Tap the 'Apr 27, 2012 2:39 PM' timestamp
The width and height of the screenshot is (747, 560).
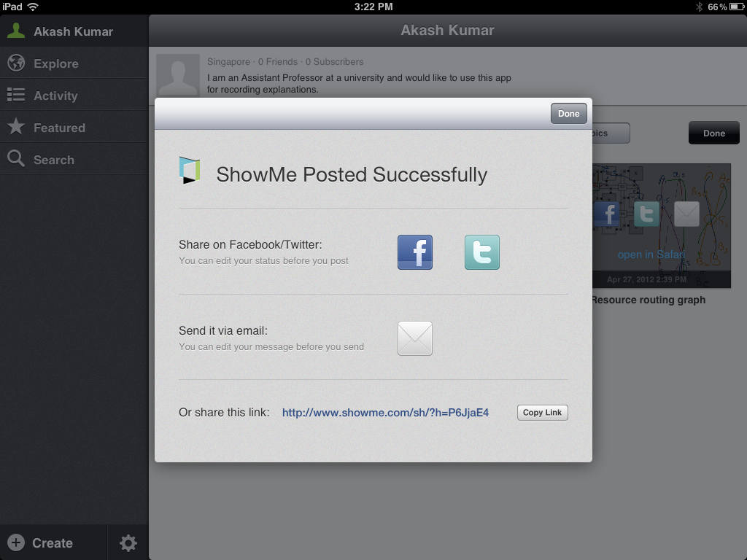coord(646,279)
